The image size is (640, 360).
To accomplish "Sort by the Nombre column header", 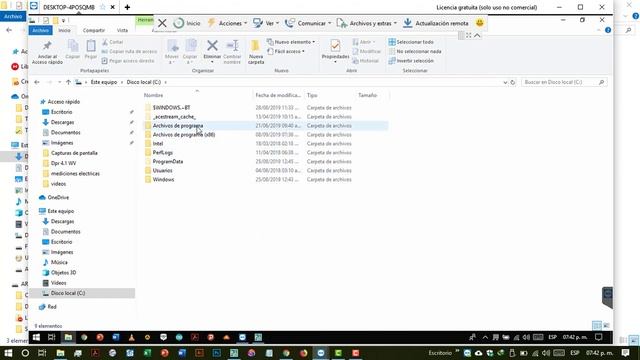I will pos(153,95).
